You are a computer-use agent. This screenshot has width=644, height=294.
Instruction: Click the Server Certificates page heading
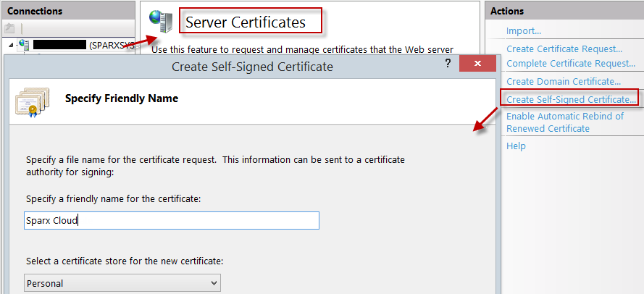pos(246,22)
